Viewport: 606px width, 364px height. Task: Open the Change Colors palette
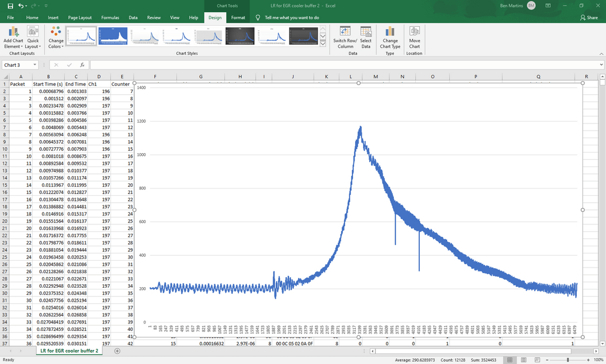click(x=56, y=38)
